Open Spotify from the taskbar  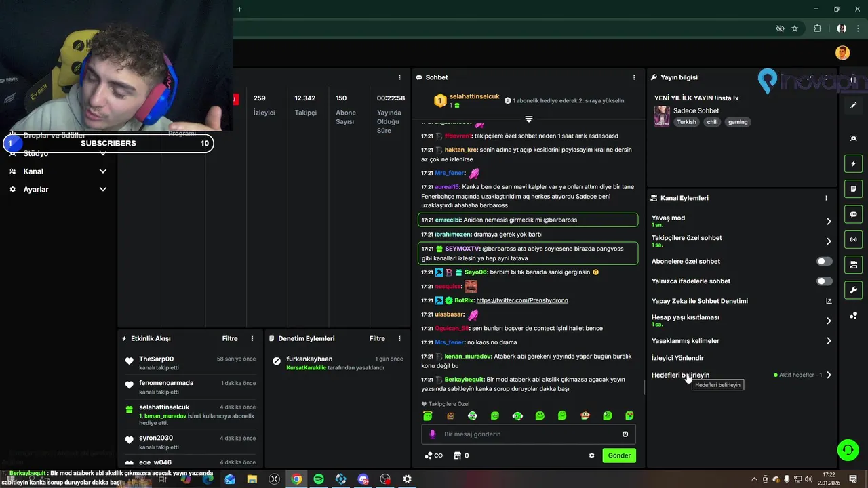319,479
